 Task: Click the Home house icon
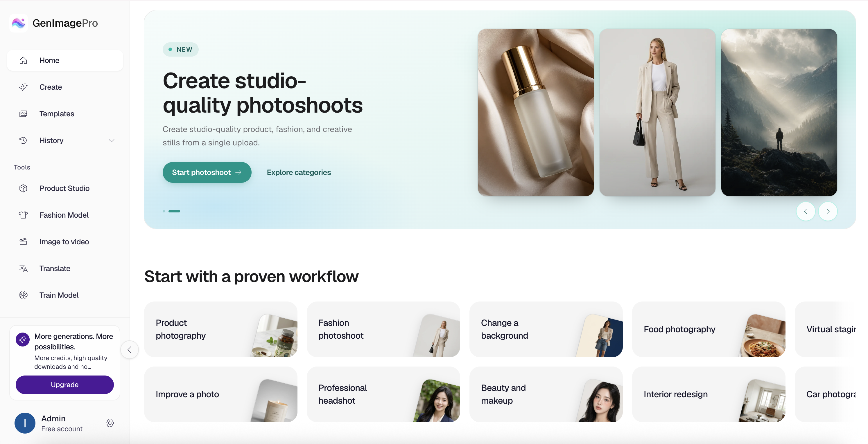tap(23, 60)
